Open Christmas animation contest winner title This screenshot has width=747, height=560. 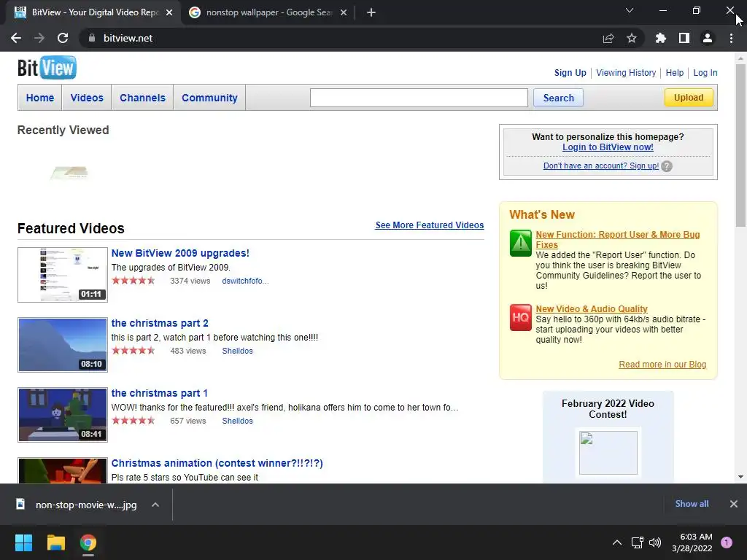217,463
